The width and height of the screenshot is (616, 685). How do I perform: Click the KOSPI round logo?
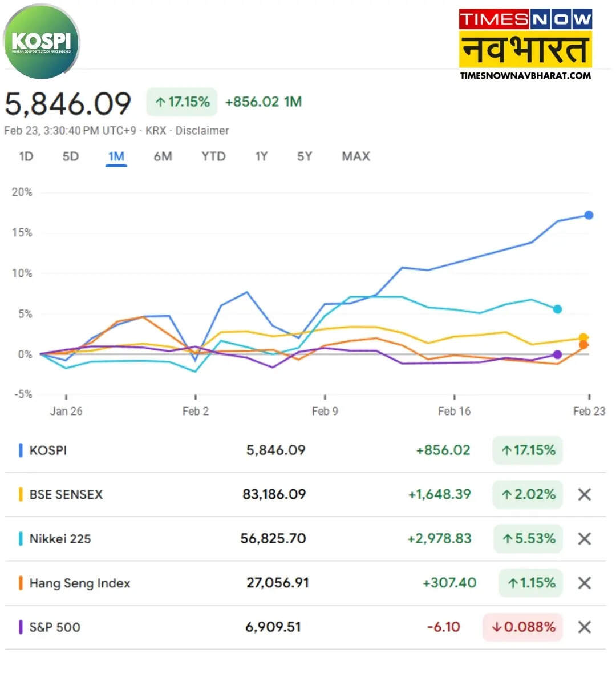pyautogui.click(x=41, y=42)
